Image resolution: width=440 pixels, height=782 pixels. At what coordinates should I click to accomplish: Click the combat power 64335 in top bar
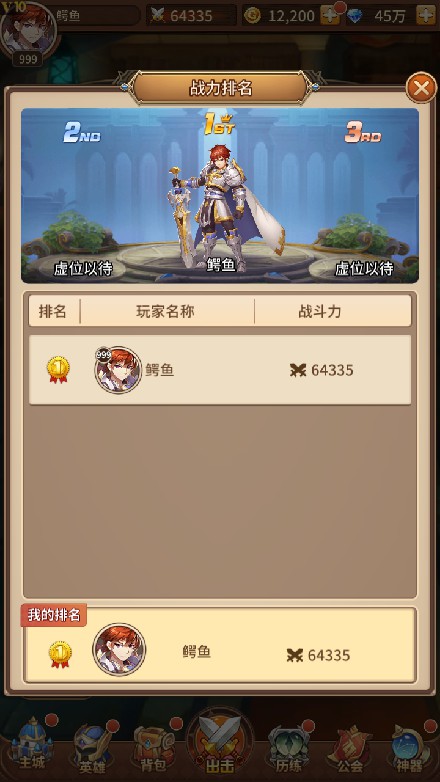191,15
